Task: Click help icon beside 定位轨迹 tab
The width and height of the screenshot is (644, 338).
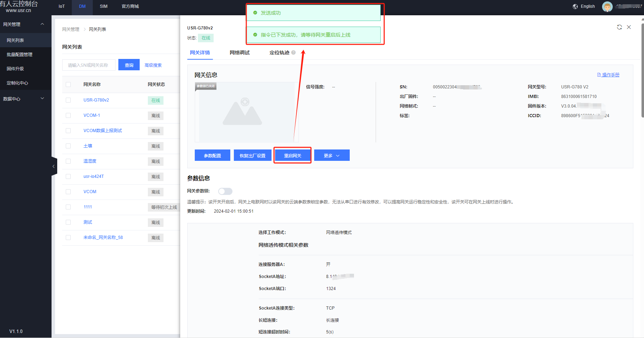Action: pos(294,53)
